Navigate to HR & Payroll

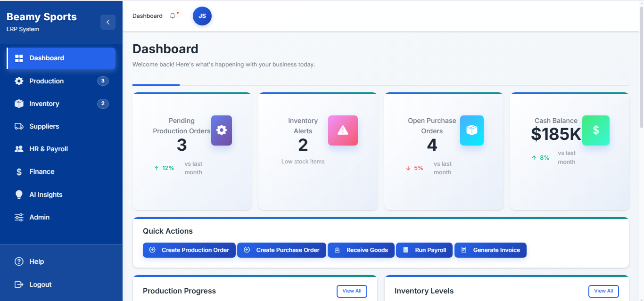pos(61,149)
